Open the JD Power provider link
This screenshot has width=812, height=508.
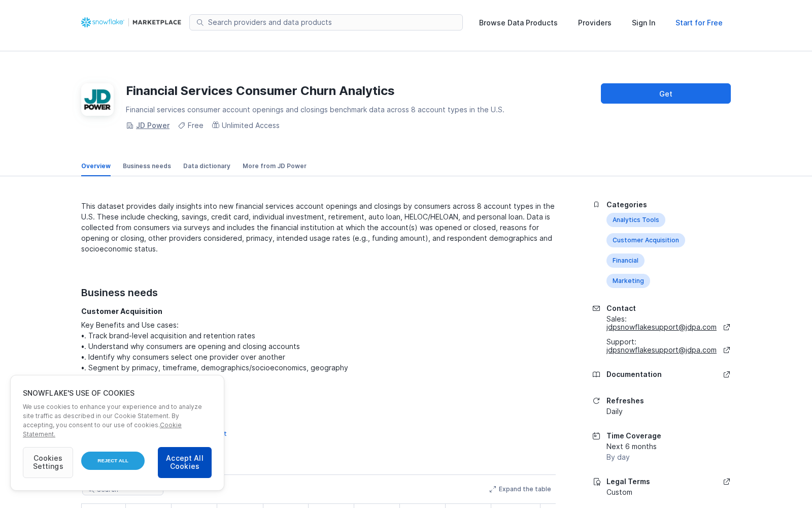pos(153,125)
